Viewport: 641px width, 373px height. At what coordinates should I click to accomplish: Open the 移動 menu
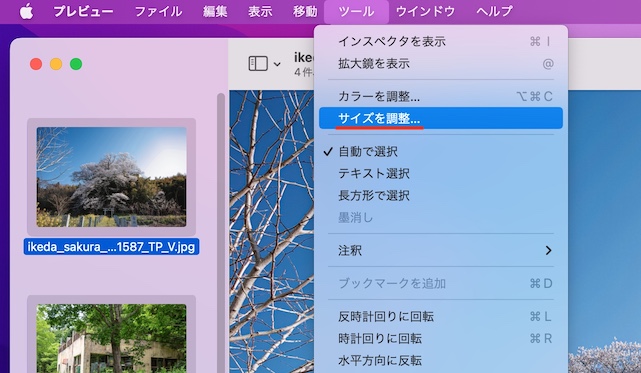pyautogui.click(x=305, y=11)
